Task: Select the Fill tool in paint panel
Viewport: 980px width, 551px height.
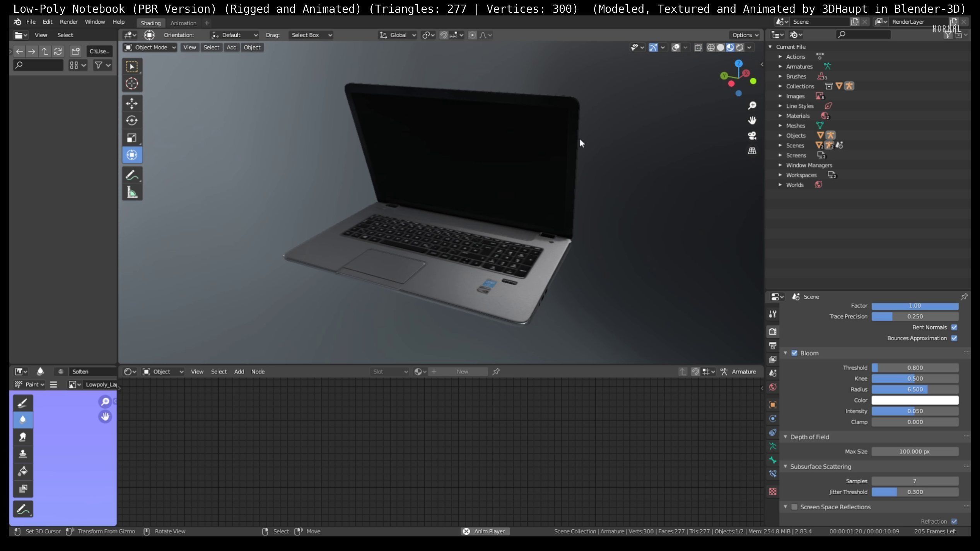Action: (x=23, y=471)
